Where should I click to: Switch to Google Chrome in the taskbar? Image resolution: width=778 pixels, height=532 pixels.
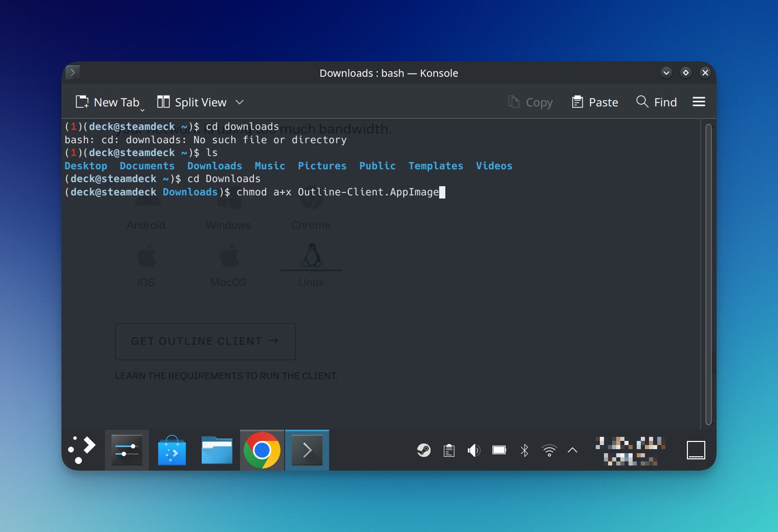coord(262,450)
